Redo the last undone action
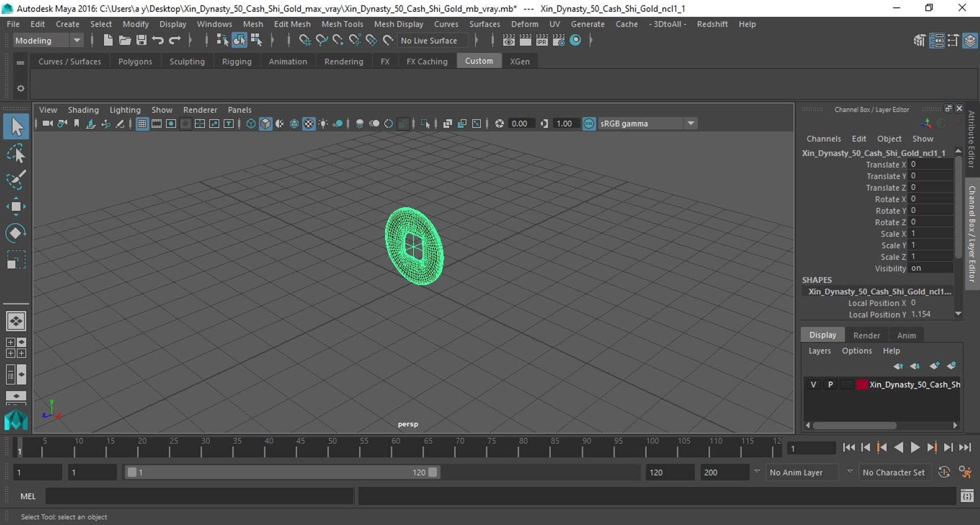The width and height of the screenshot is (980, 525). [x=175, y=40]
